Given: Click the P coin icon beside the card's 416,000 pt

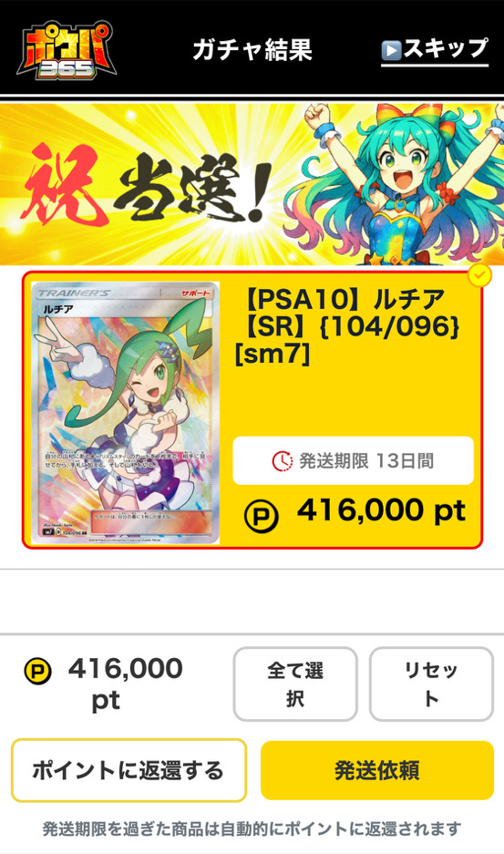Looking at the screenshot, I should click(261, 515).
